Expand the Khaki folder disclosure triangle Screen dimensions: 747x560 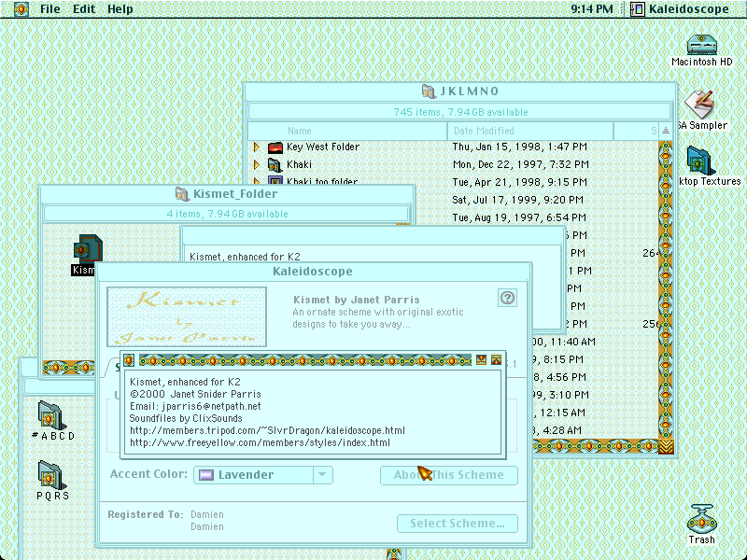click(256, 165)
